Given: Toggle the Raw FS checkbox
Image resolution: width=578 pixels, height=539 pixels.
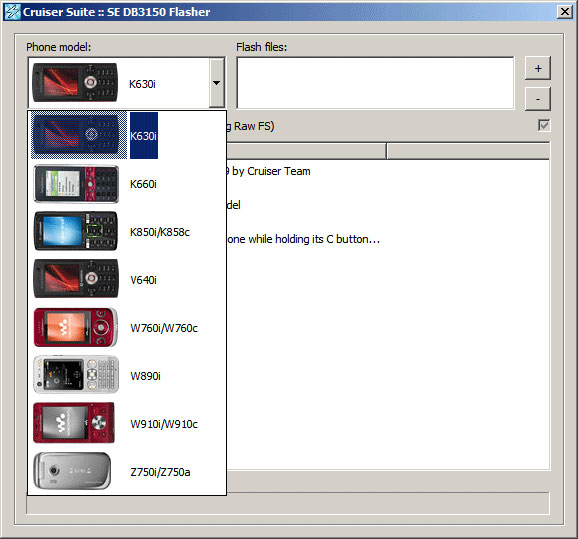Looking at the screenshot, I should (x=544, y=126).
